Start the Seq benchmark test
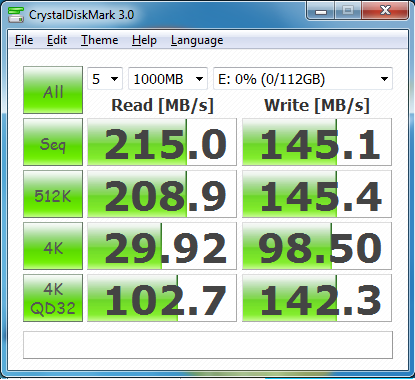Image resolution: width=415 pixels, height=380 pixels. click(53, 142)
